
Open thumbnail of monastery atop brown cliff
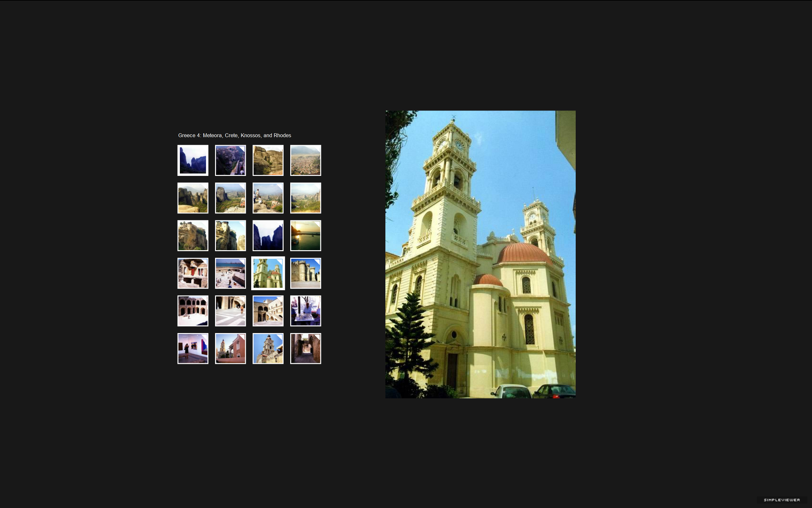point(193,236)
